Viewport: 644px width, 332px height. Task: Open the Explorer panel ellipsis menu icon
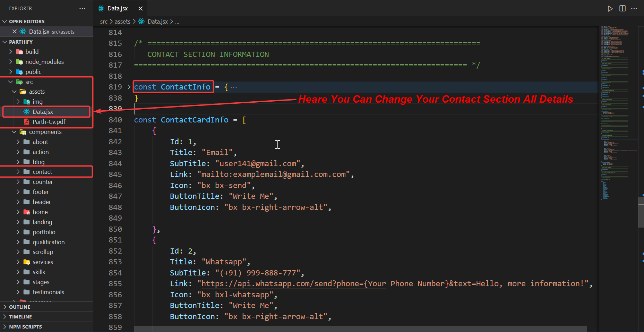tap(82, 8)
